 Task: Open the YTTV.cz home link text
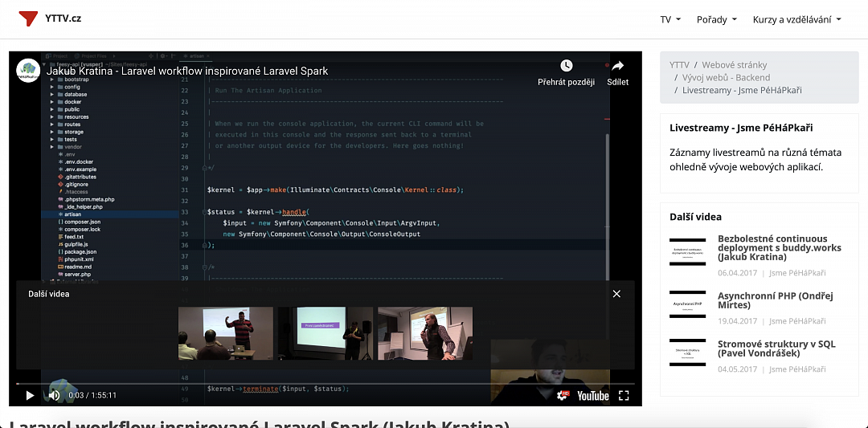63,18
